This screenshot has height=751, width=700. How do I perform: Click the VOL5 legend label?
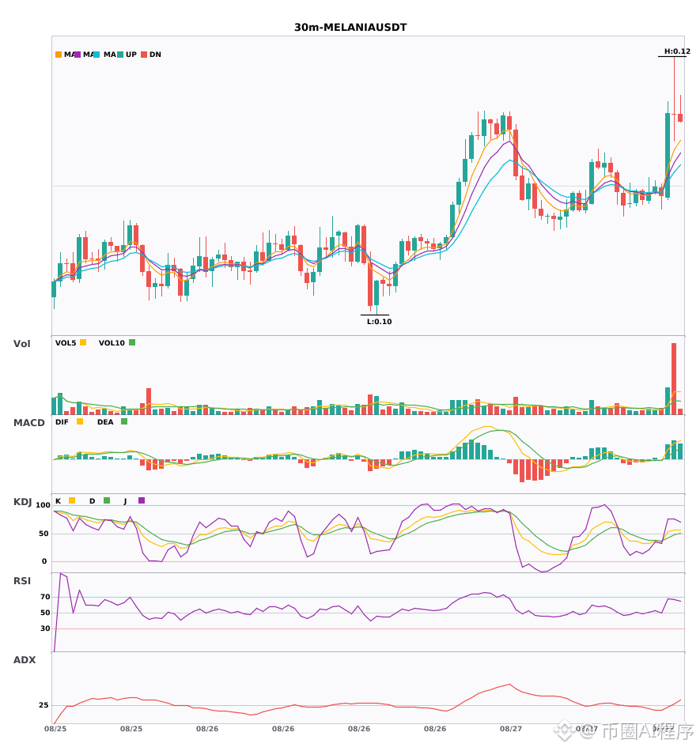point(66,343)
